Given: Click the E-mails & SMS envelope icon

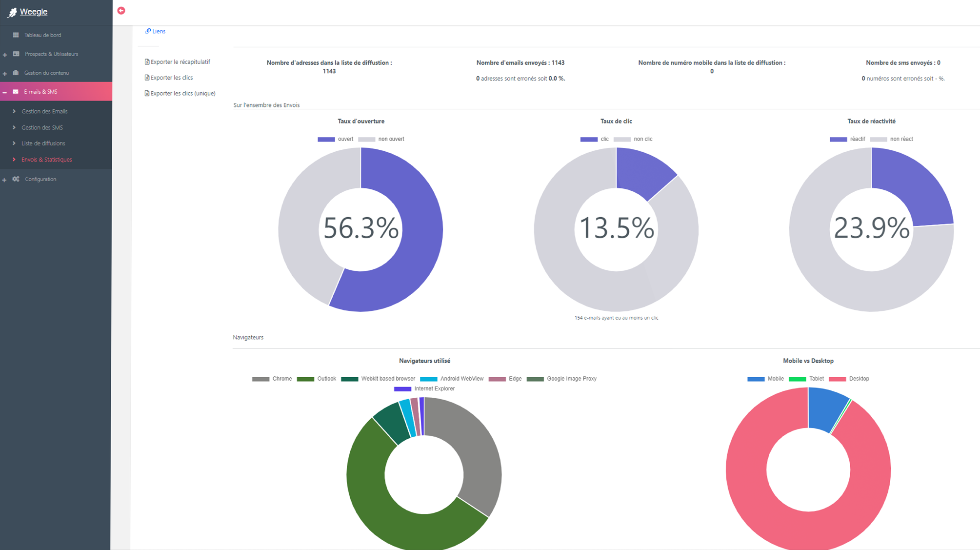Looking at the screenshot, I should (x=16, y=92).
